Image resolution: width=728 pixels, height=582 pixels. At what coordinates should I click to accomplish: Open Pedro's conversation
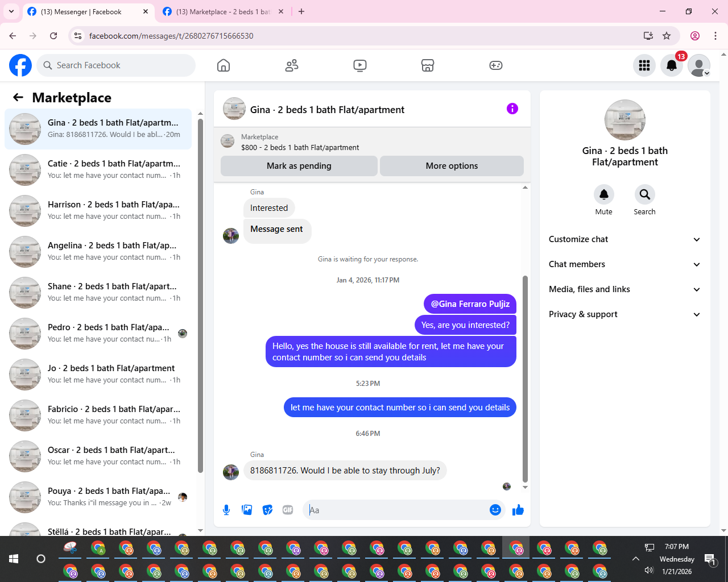[98, 333]
